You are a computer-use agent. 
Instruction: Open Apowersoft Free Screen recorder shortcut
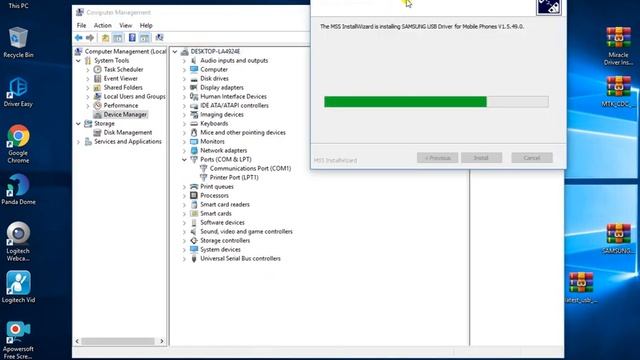pos(18,340)
